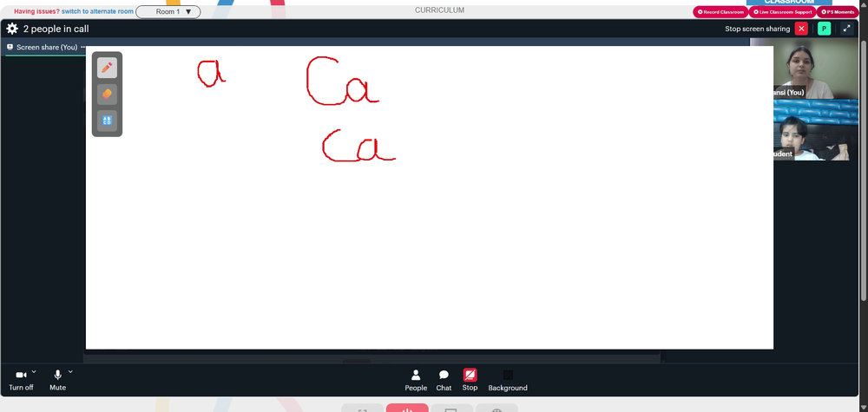Turn off the camera
Screen dimensions: 868x412
(x=21, y=381)
